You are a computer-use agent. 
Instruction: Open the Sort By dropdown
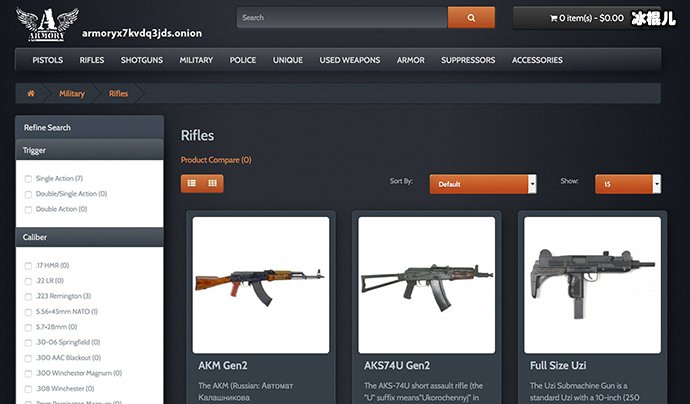tap(483, 184)
